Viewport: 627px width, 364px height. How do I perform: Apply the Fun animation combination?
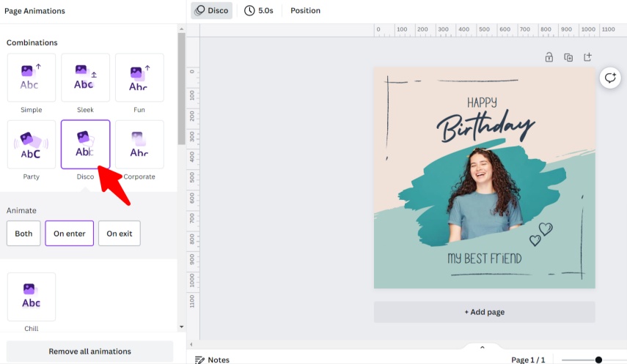click(x=139, y=77)
